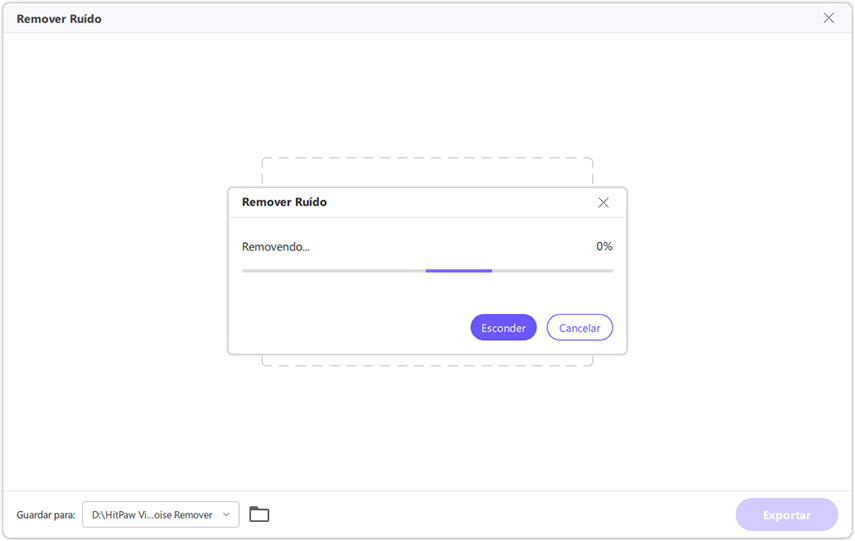This screenshot has height=541, width=855.
Task: Click the Guardar para: label
Action: click(x=46, y=515)
